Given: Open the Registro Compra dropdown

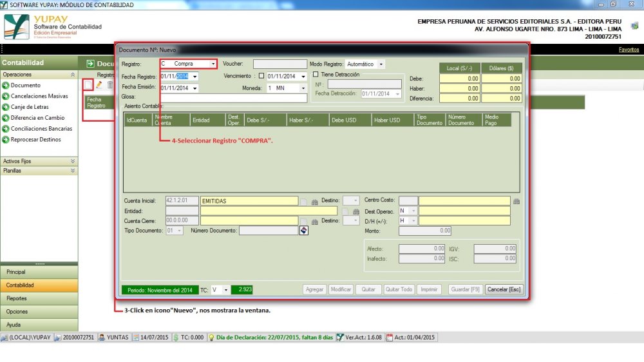Looking at the screenshot, I should click(x=213, y=64).
